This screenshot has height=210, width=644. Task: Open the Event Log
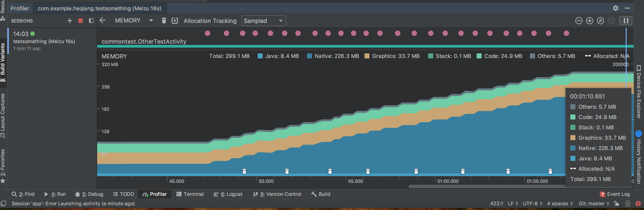click(x=615, y=194)
